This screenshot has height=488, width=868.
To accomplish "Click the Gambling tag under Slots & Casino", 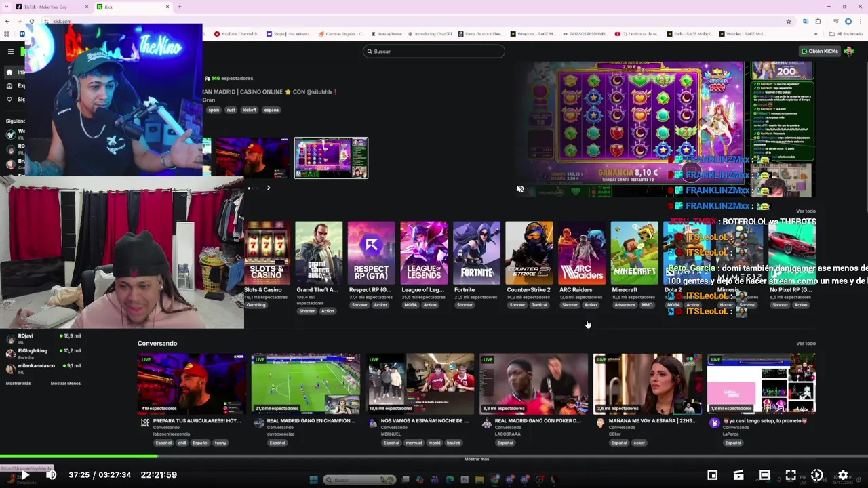I will [256, 305].
